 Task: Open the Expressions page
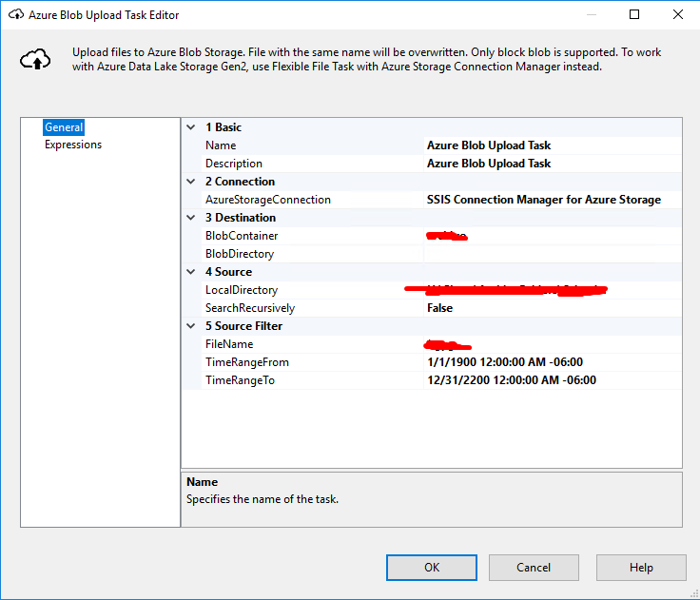[x=73, y=145]
